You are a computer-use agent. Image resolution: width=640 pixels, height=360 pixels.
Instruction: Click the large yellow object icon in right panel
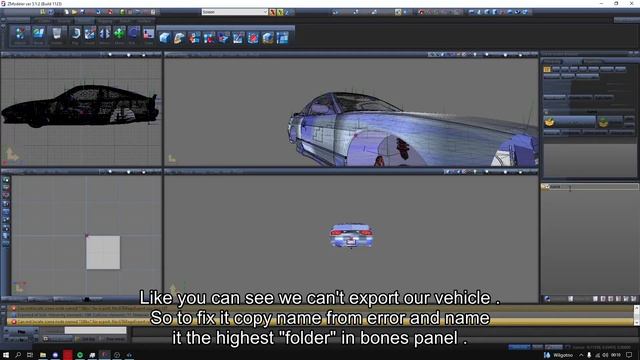550,122
